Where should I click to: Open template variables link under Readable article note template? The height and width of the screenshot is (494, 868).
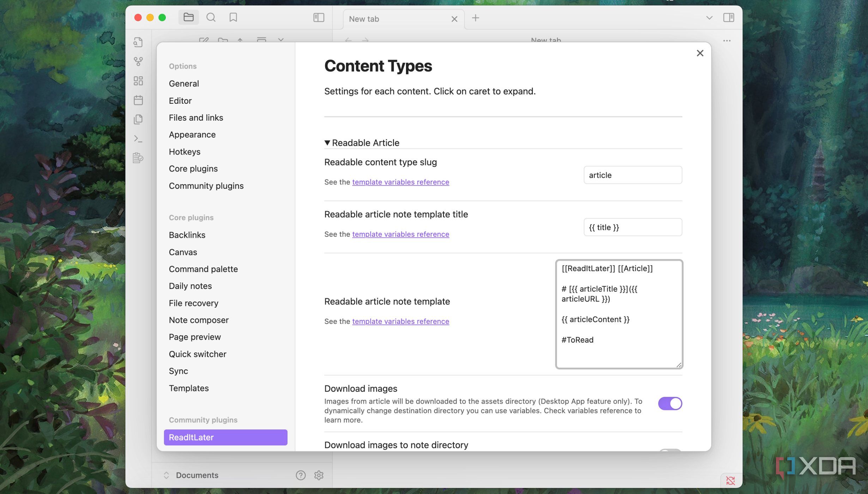[400, 321]
